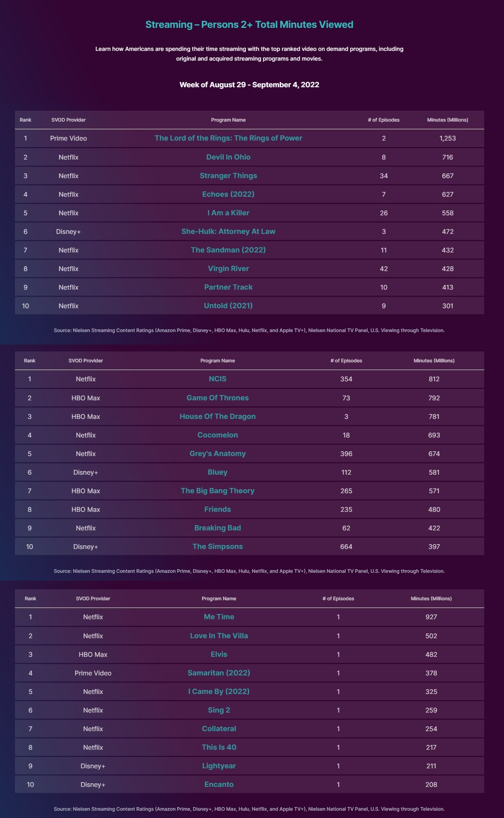Click the Virgin River program name
The height and width of the screenshot is (818, 504).
pos(228,269)
